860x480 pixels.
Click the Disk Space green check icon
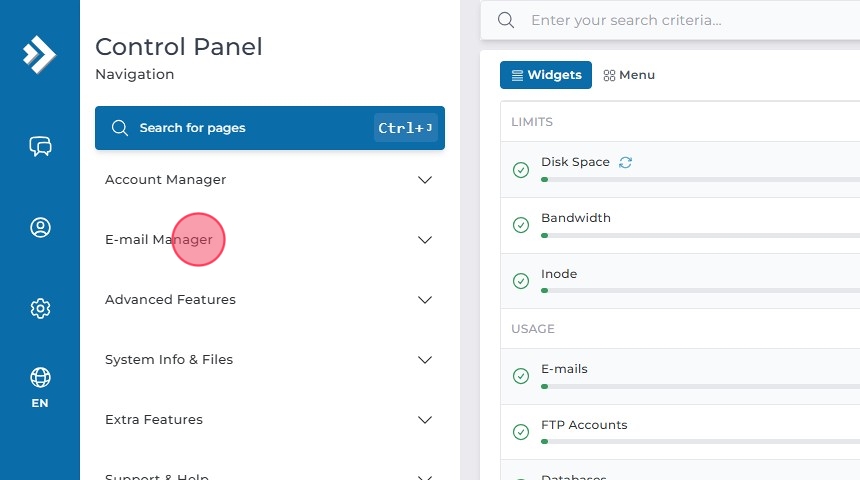(x=521, y=170)
